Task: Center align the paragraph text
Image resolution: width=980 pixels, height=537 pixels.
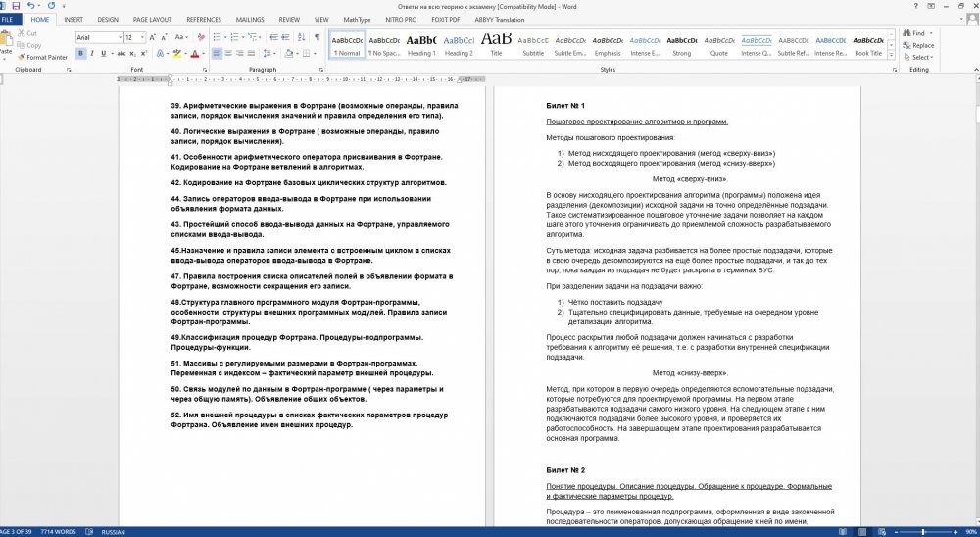Action: tap(228, 53)
